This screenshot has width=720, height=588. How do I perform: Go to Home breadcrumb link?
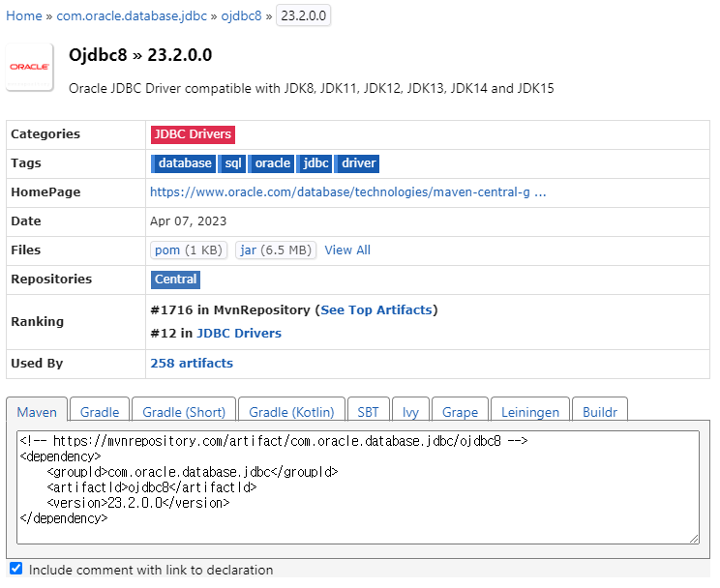[24, 15]
